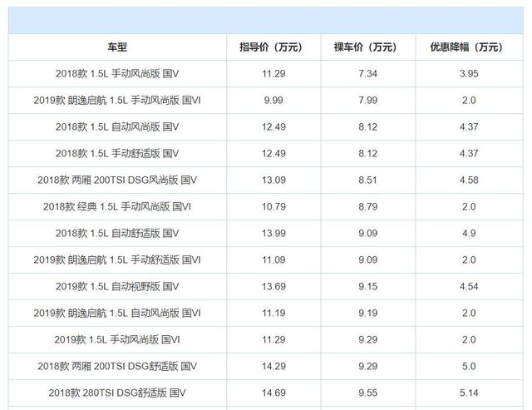Screen dimensions: 532x410
Task: Select row '2019款 朗逸启航 1.5L 自动风尚版 国VI'
Action: 266,314
